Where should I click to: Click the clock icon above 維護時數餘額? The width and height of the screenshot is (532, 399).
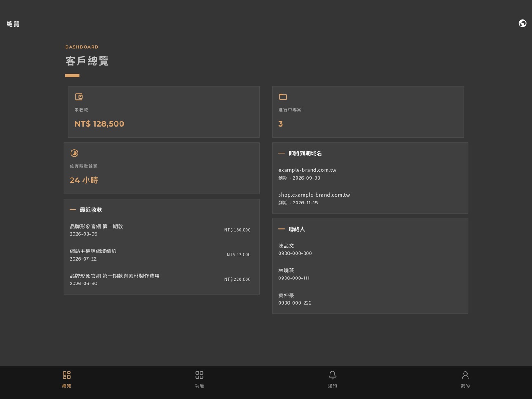click(74, 153)
